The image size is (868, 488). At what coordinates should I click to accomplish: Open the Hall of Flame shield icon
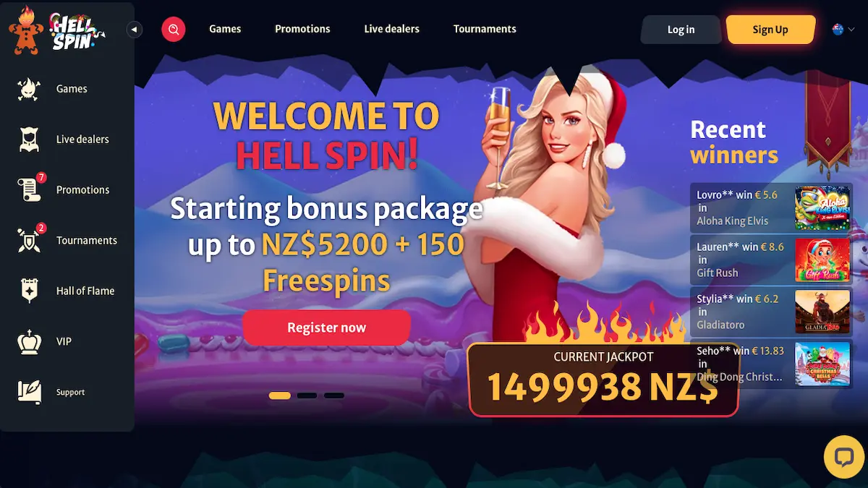pos(29,291)
